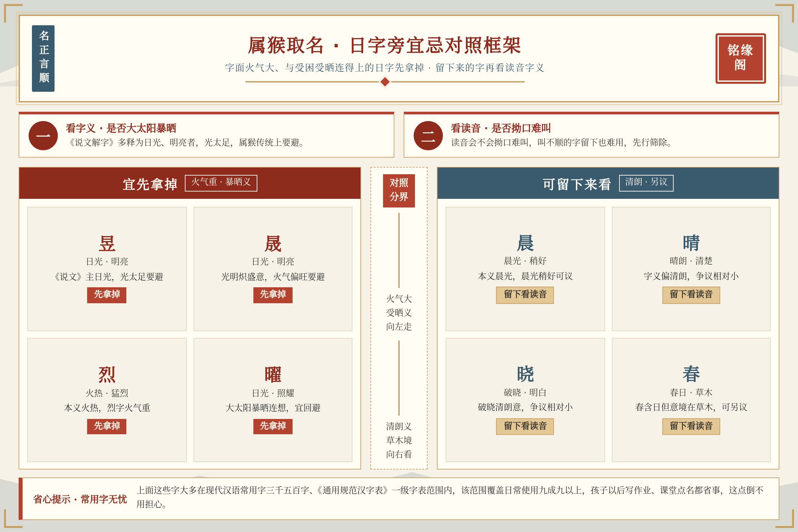
Task: Click the line 春含日但意境在草木，可另议
Action: click(691, 407)
